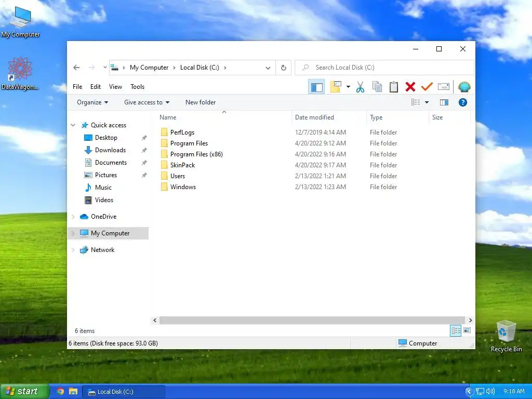Switch to large thumbnails view icon

coord(467,330)
